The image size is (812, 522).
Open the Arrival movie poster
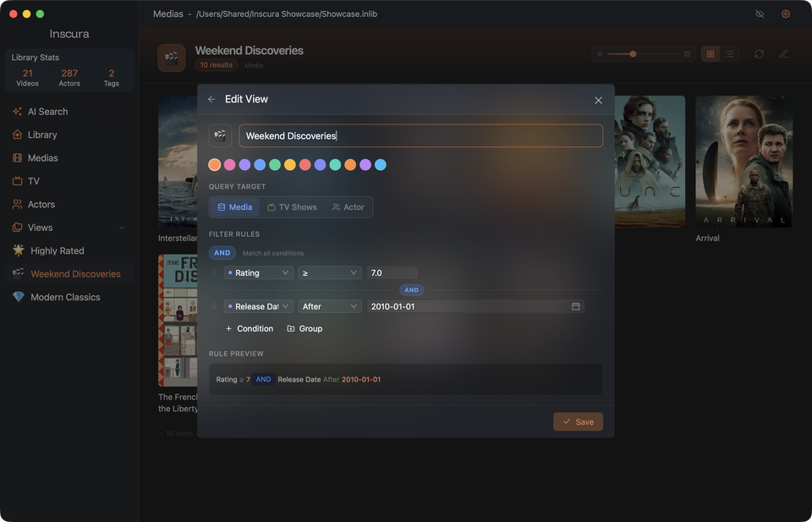(x=743, y=162)
